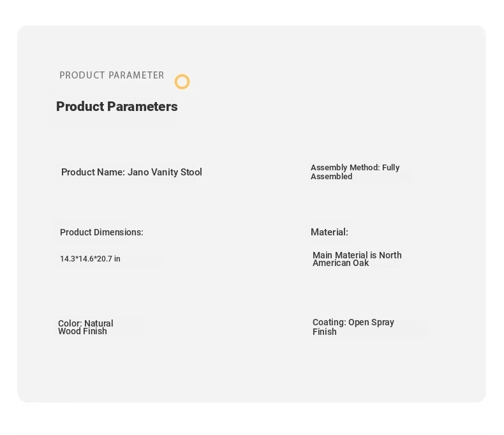The height and width of the screenshot is (435, 504).
Task: Click the 14.3*14.6*20.7 in value
Action: click(x=90, y=259)
